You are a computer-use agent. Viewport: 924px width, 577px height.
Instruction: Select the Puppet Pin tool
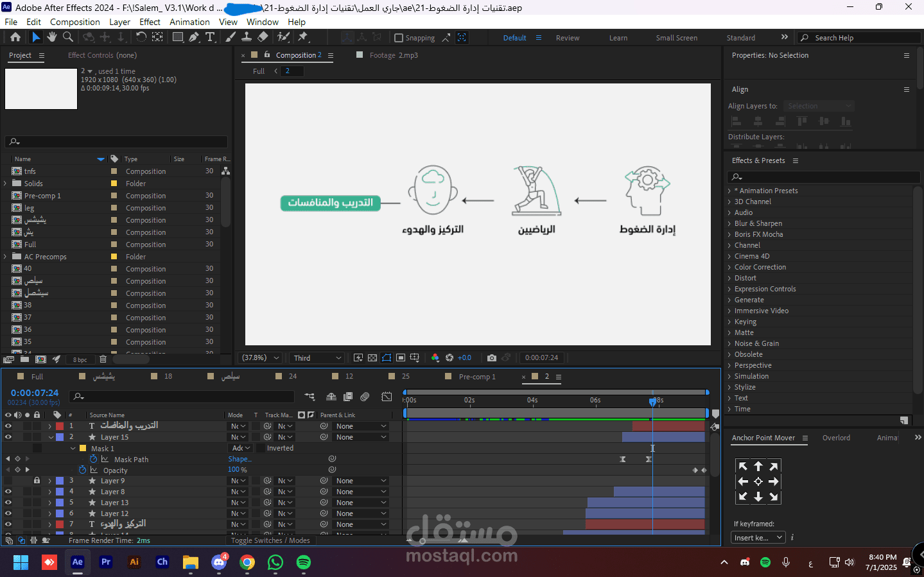[x=303, y=37]
